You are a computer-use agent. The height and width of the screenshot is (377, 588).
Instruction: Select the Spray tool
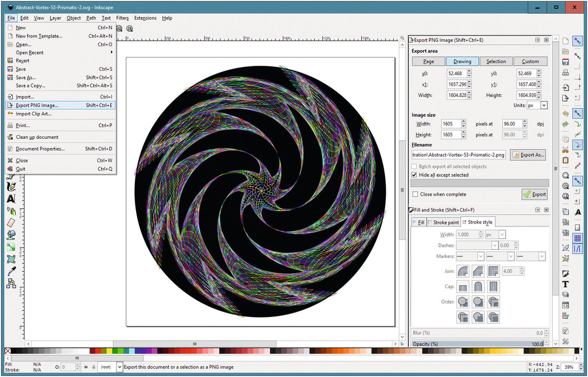pyautogui.click(x=11, y=211)
